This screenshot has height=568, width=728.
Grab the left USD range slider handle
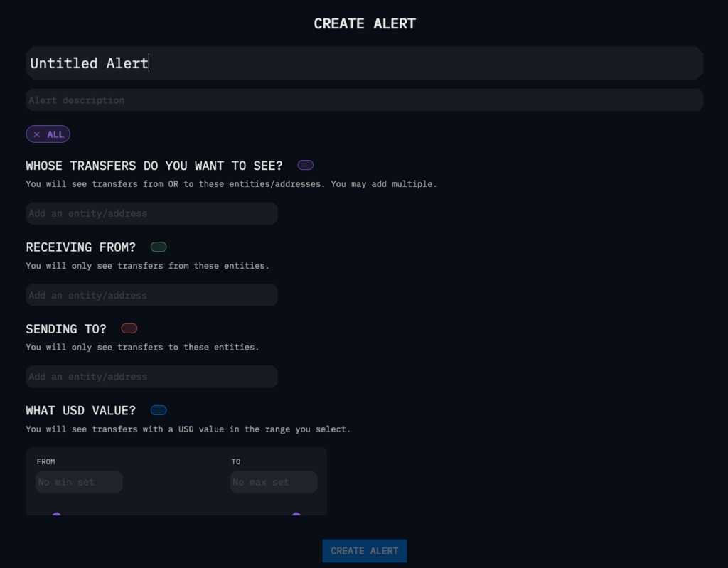(57, 515)
